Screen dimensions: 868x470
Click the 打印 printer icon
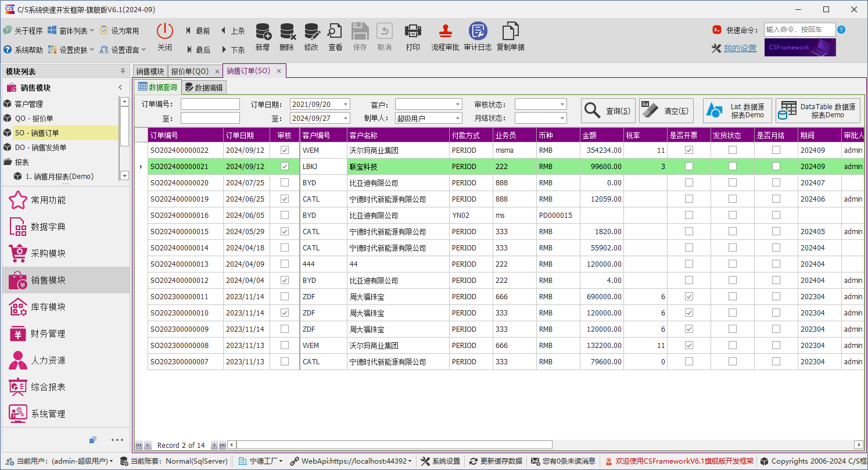point(413,31)
